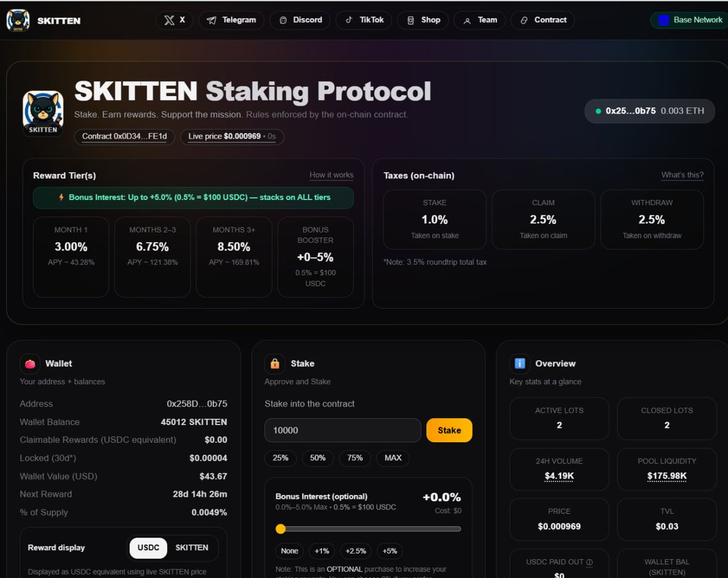The width and height of the screenshot is (728, 578).
Task: Select the MONTHS 3+ 8.50% tier card
Action: tap(234, 257)
